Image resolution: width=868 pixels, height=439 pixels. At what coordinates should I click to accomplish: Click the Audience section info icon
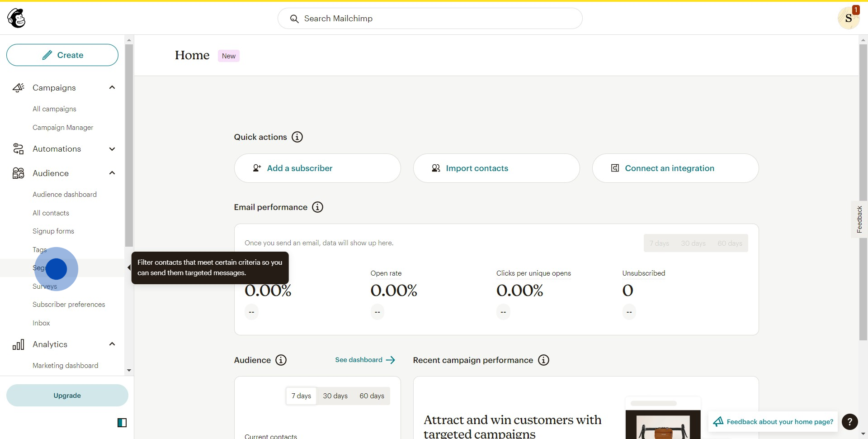point(281,360)
